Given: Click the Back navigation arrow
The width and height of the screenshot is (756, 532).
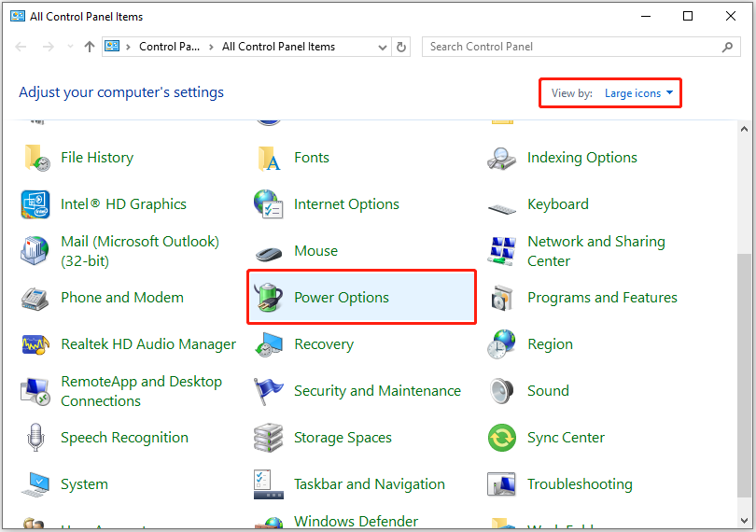Looking at the screenshot, I should [x=21, y=47].
